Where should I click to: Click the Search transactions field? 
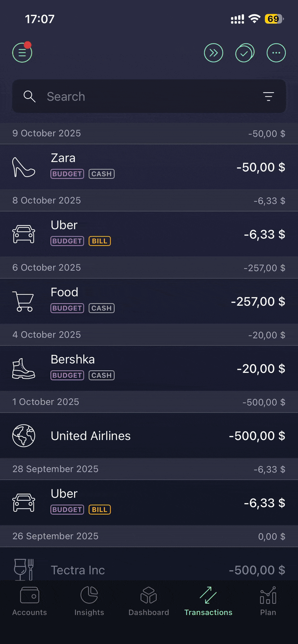click(x=149, y=96)
